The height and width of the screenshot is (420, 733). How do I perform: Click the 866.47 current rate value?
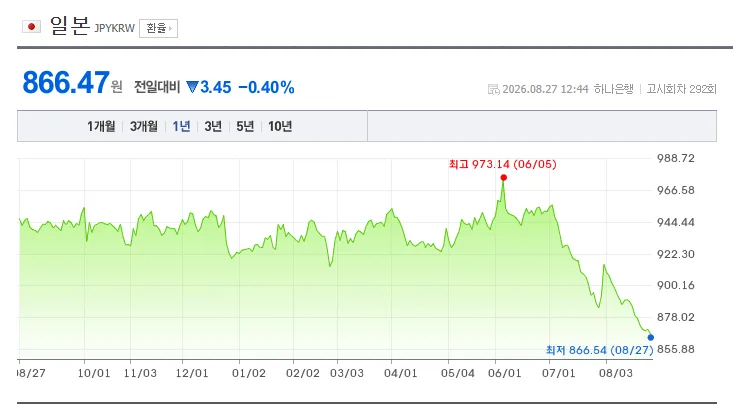[66, 82]
